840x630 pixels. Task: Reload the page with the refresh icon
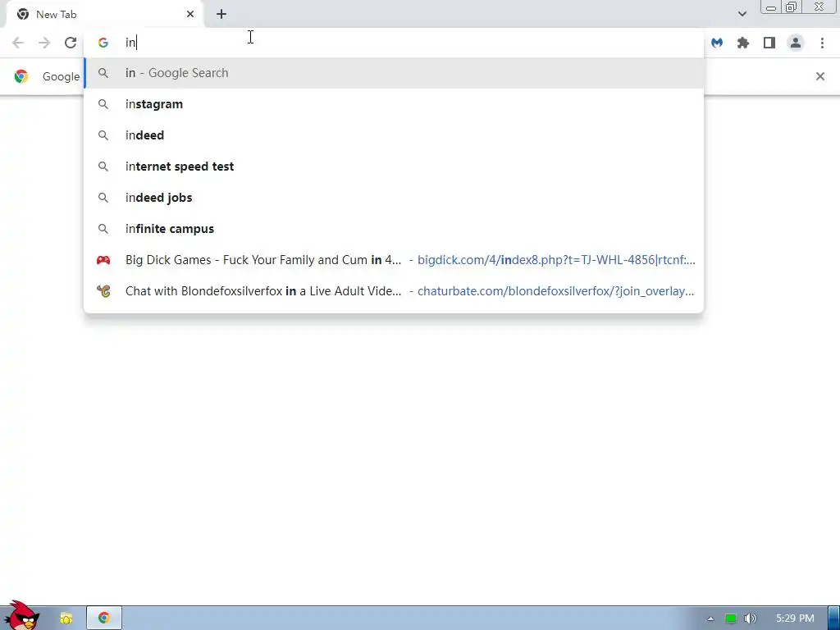(x=71, y=43)
